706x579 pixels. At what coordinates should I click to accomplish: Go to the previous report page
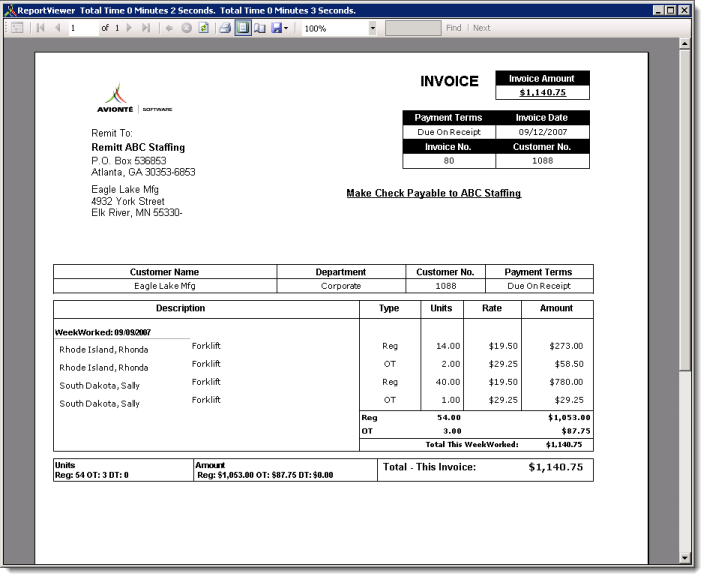point(57,28)
